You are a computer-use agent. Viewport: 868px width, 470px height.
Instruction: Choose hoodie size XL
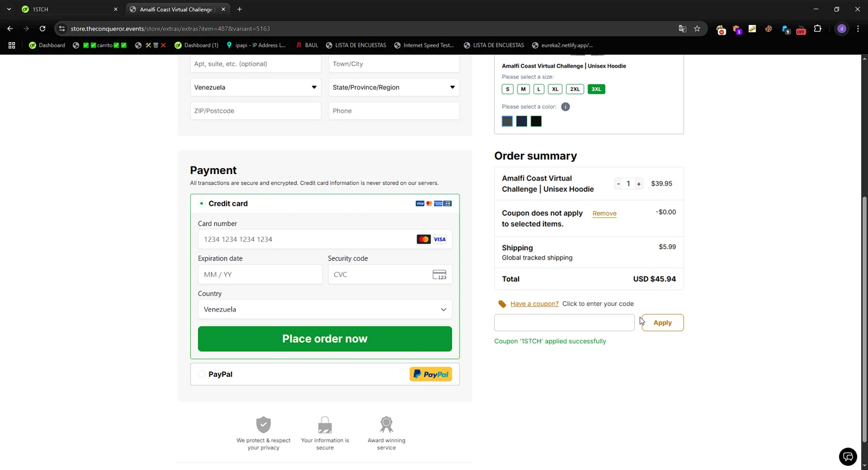[555, 89]
